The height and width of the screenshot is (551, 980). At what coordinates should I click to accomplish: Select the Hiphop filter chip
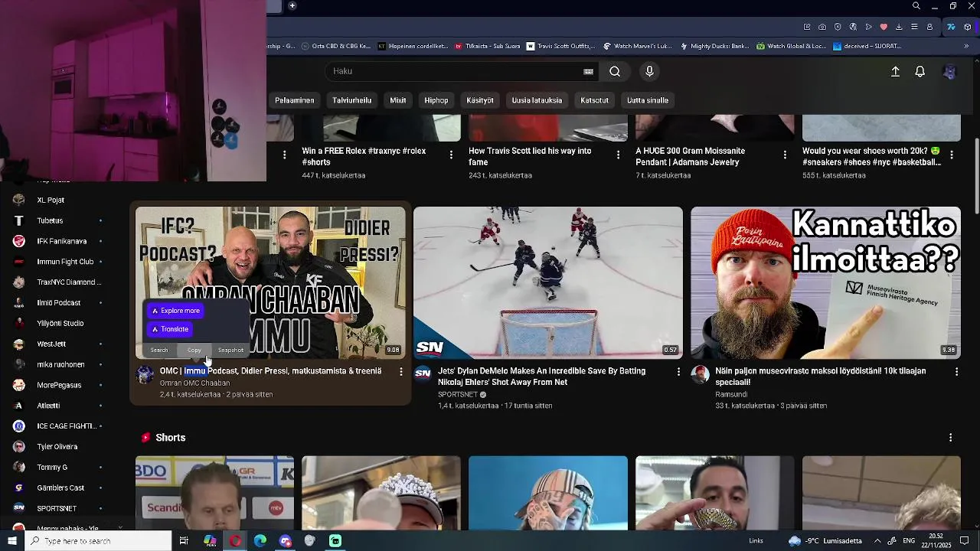click(x=436, y=100)
